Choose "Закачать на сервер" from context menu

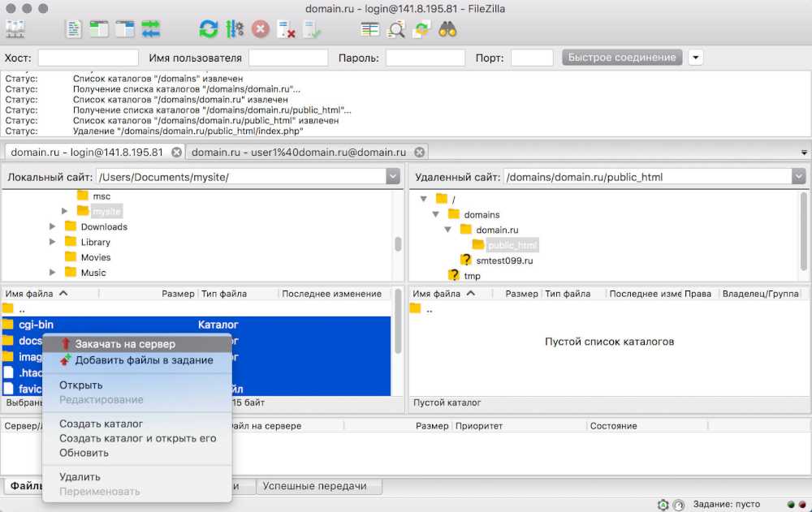(125, 344)
